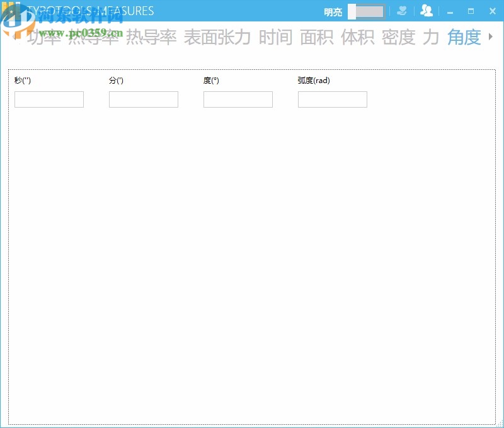Click the TYROTOOLS MEASURES title text

coord(91,11)
